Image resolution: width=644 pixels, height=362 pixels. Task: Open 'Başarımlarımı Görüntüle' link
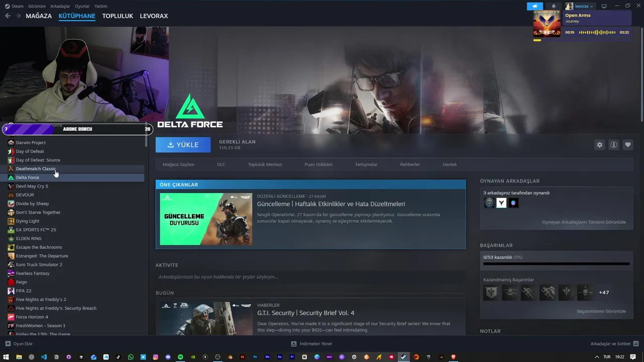(x=601, y=311)
